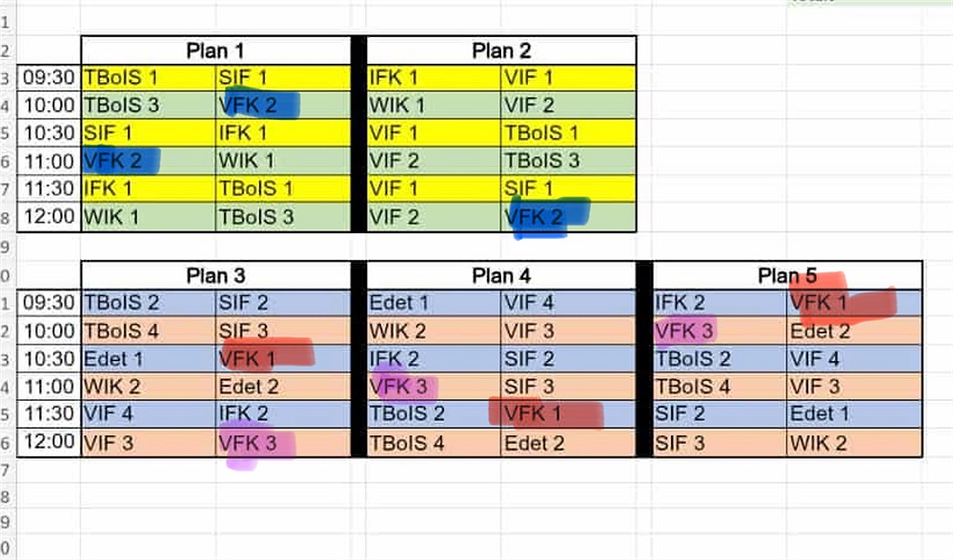Click the Plan 3 header cell
The height and width of the screenshot is (560, 953).
tap(215, 276)
